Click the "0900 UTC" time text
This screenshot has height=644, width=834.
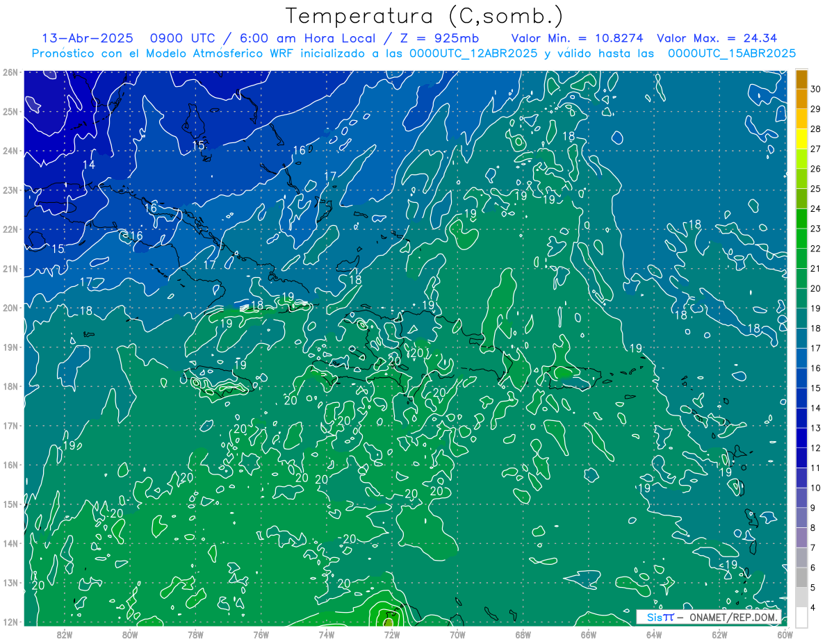point(183,38)
